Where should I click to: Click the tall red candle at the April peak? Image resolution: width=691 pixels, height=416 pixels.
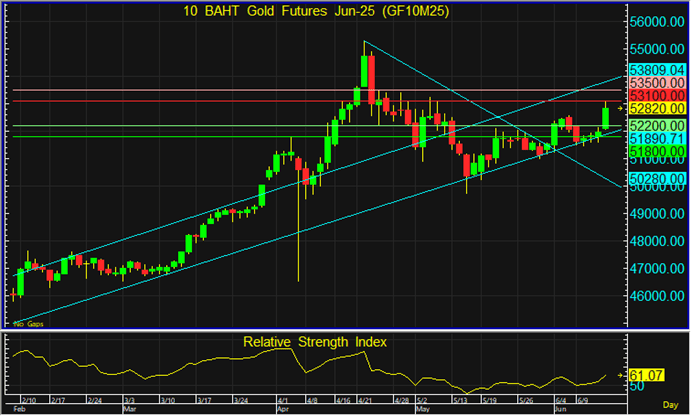point(372,78)
